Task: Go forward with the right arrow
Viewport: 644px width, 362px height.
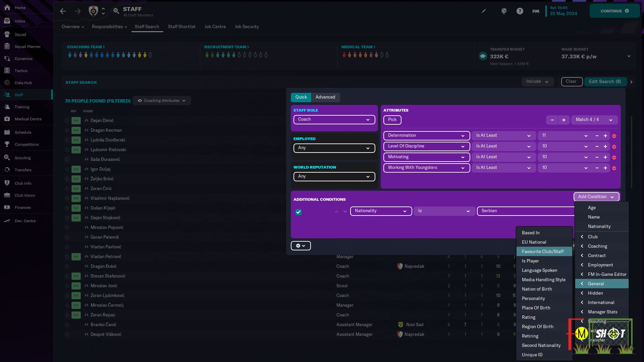Action: (x=77, y=11)
